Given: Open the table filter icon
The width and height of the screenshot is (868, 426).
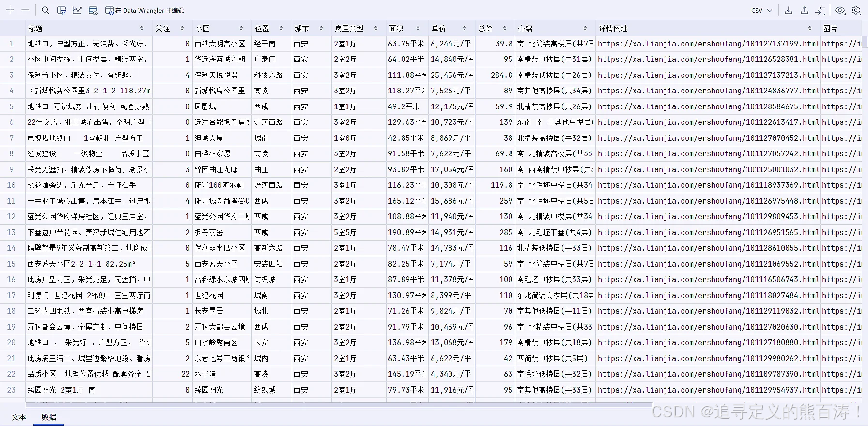Looking at the screenshot, I should (x=62, y=10).
